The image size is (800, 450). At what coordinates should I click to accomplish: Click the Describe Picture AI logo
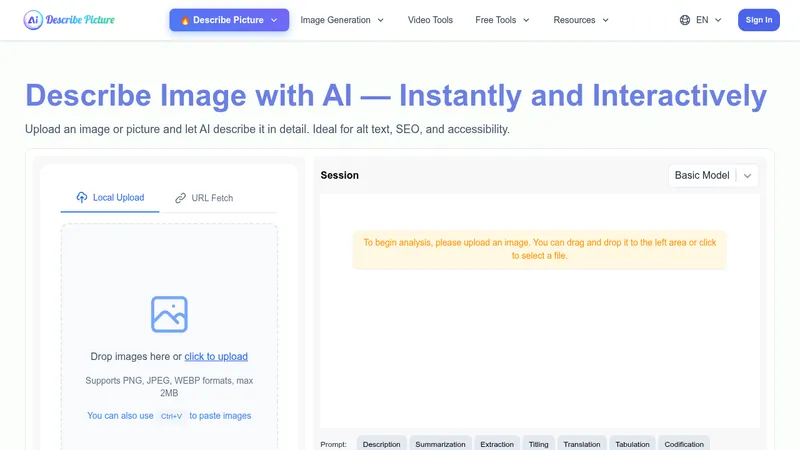coord(69,20)
